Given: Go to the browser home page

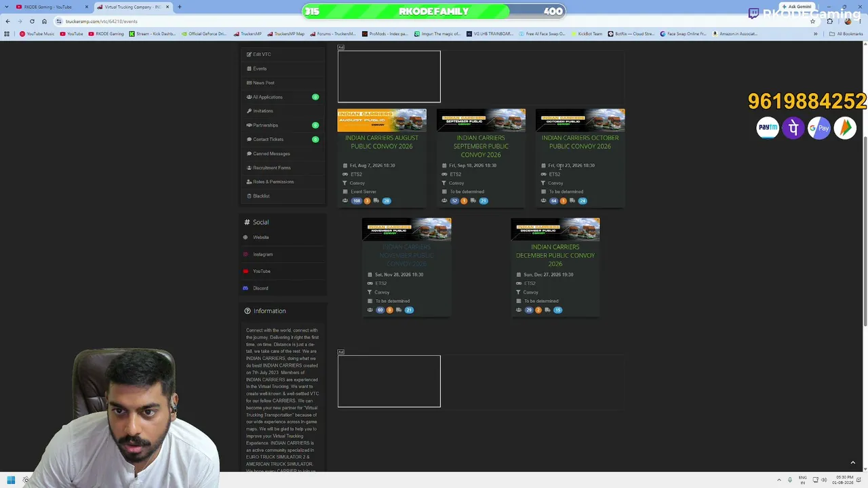Looking at the screenshot, I should coord(44,21).
